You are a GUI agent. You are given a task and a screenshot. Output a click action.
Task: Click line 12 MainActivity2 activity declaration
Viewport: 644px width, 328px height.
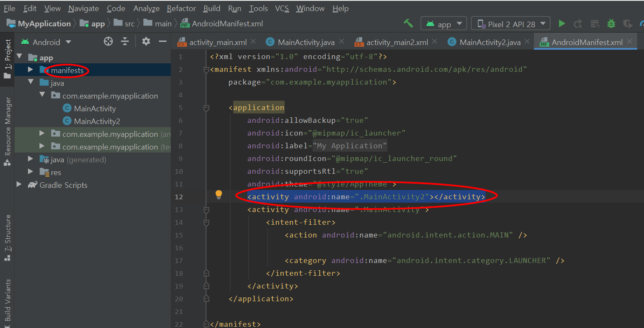pyautogui.click(x=366, y=197)
